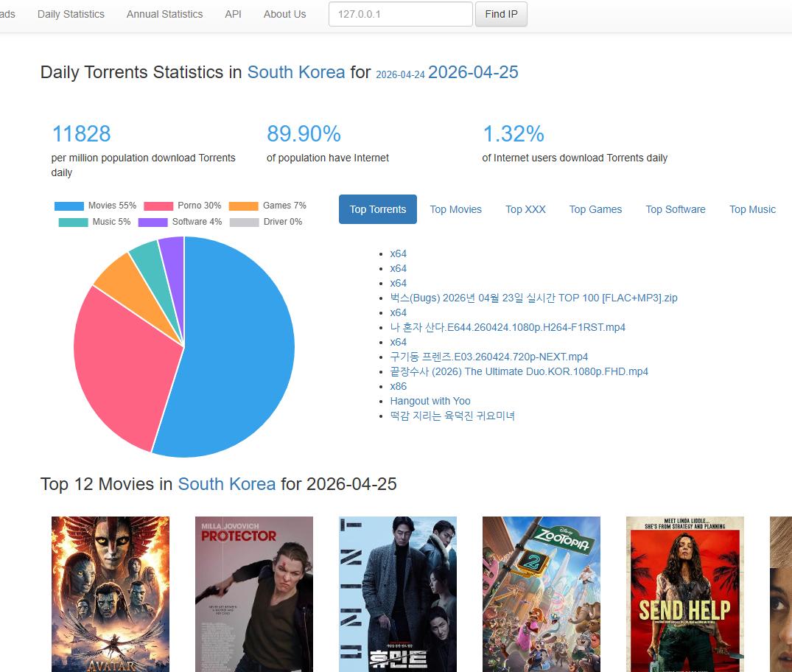This screenshot has height=672, width=792.
Task: Open South Korea link in page heading
Action: pos(296,72)
